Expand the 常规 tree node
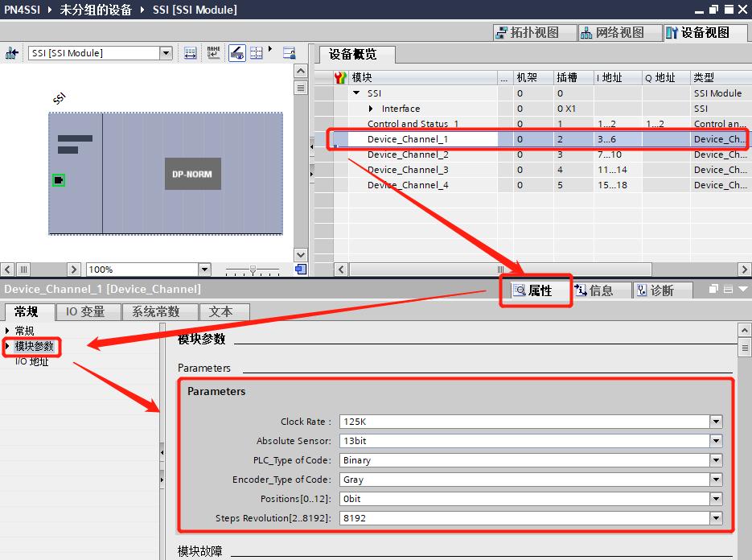752x560 pixels. coord(6,331)
